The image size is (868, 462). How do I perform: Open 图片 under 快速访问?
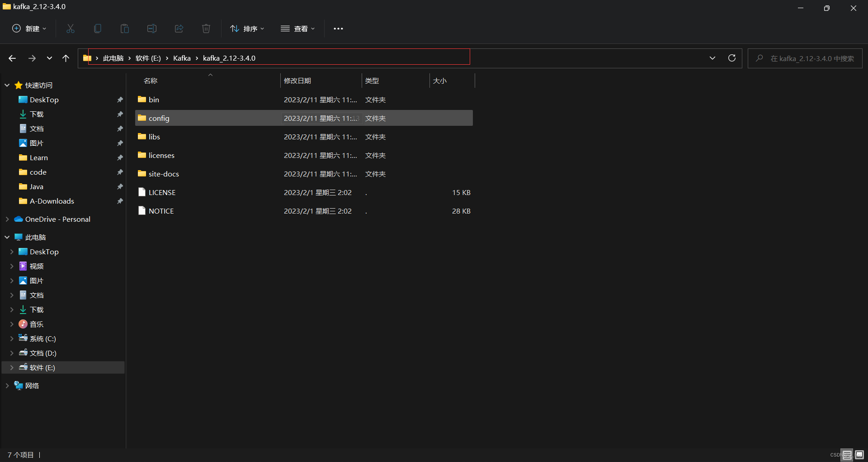pos(37,143)
